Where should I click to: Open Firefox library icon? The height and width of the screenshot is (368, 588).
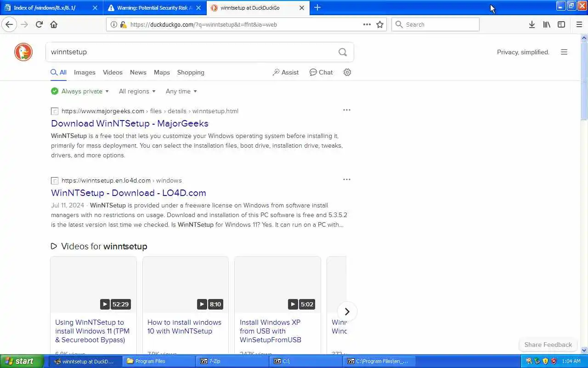click(x=547, y=24)
